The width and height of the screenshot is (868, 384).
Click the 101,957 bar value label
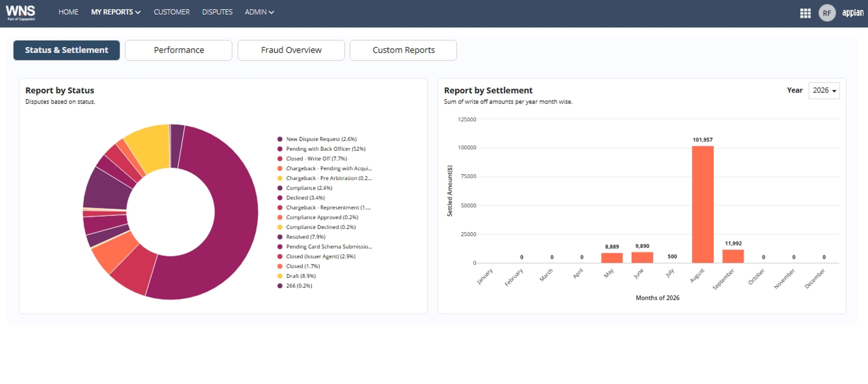click(703, 140)
